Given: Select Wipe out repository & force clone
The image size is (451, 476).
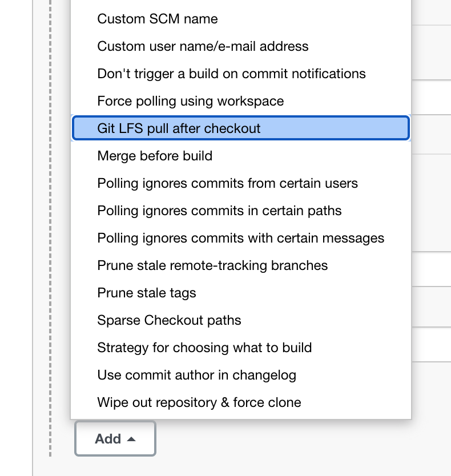Looking at the screenshot, I should 241,402.
